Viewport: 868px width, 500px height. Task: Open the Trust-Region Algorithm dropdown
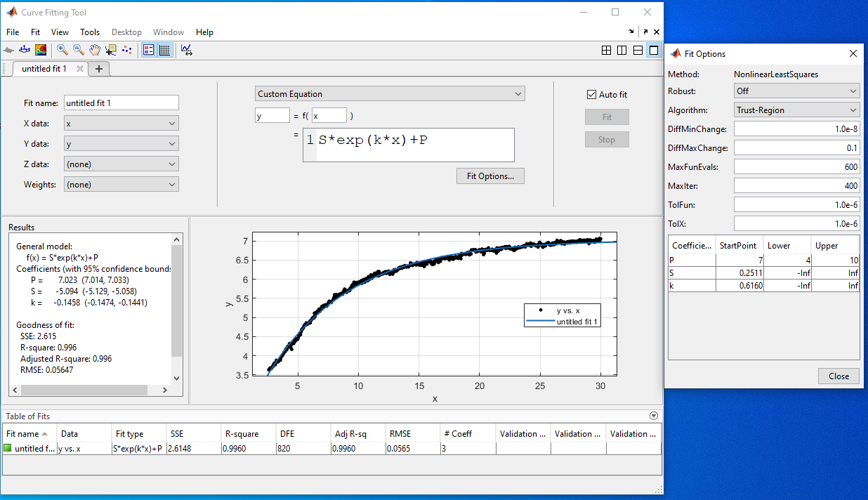pos(796,110)
